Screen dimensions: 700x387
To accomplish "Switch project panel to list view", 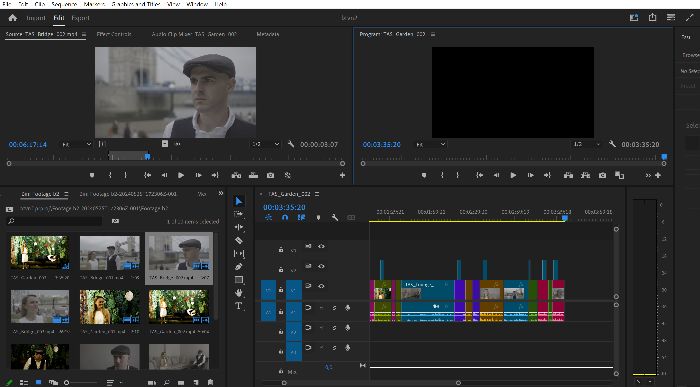I will pyautogui.click(x=24, y=383).
